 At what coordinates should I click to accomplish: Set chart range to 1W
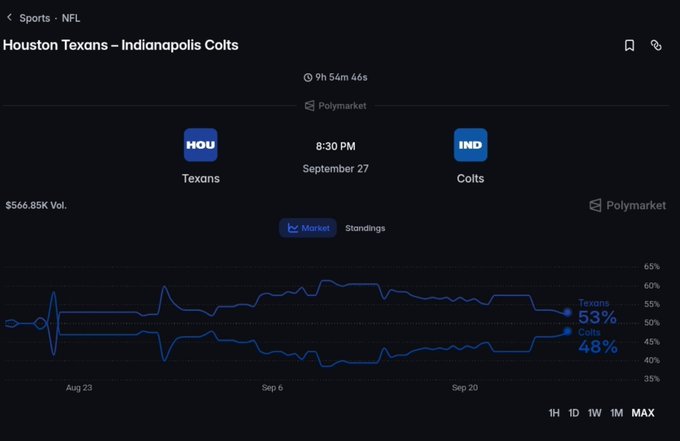pos(595,413)
